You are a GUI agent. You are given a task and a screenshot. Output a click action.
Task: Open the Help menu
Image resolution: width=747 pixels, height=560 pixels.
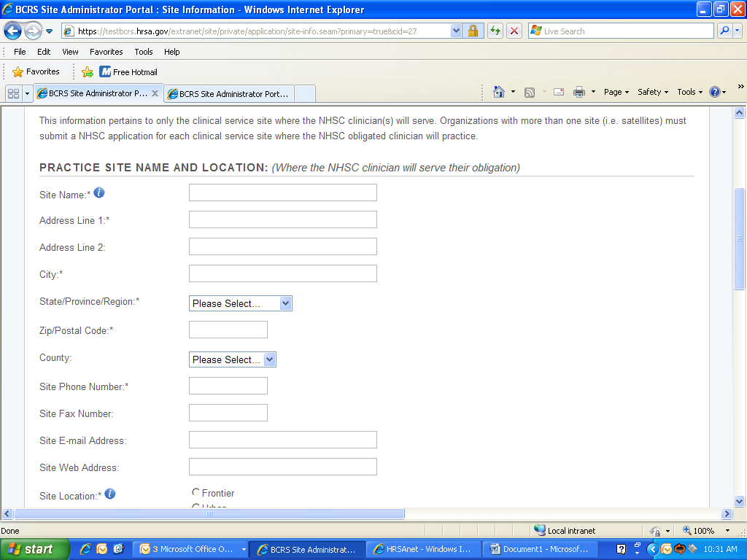tap(172, 52)
